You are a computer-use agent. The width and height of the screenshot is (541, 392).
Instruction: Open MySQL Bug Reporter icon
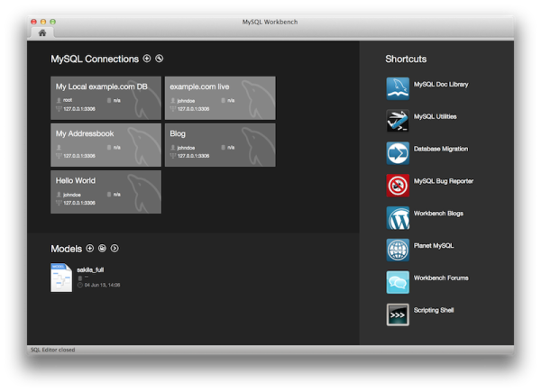click(x=398, y=186)
